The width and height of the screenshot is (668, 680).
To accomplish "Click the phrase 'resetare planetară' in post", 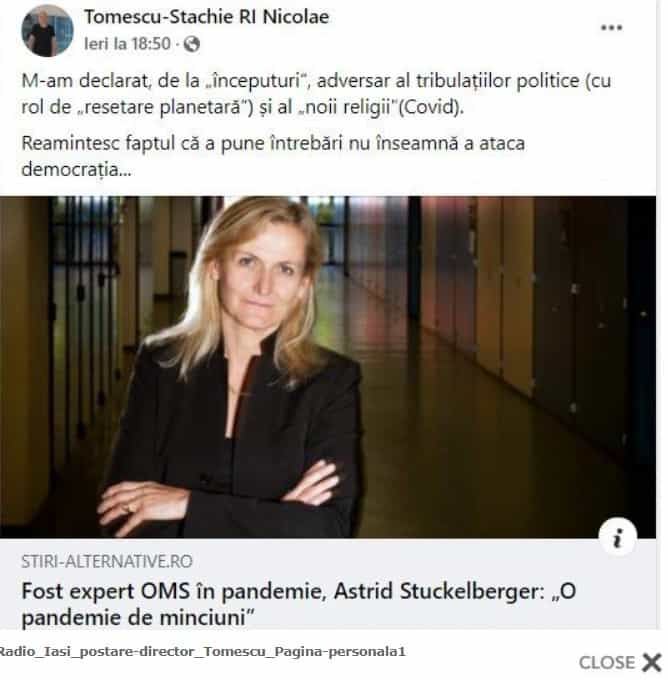I will tap(163, 107).
